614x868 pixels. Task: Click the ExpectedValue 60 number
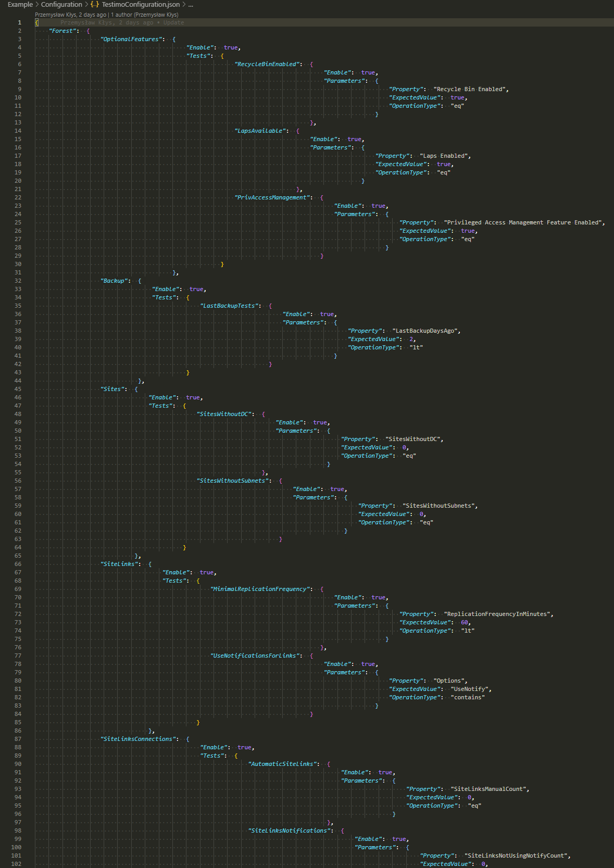[x=465, y=622]
